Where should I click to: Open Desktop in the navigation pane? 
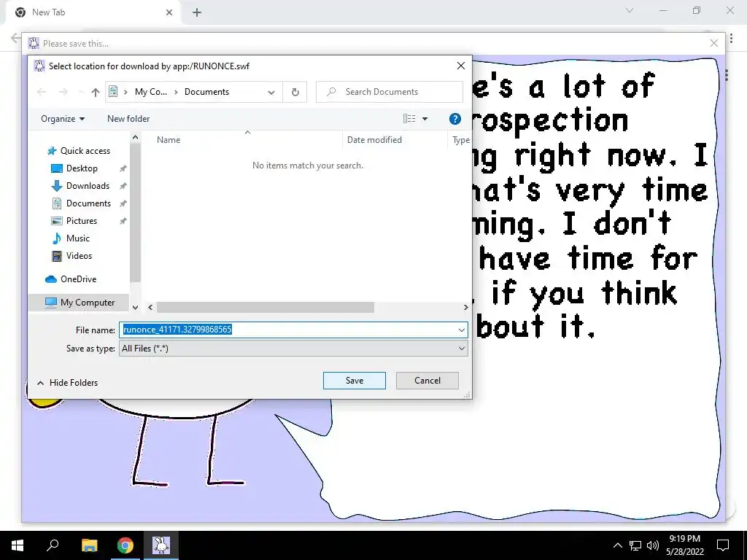[x=82, y=168]
